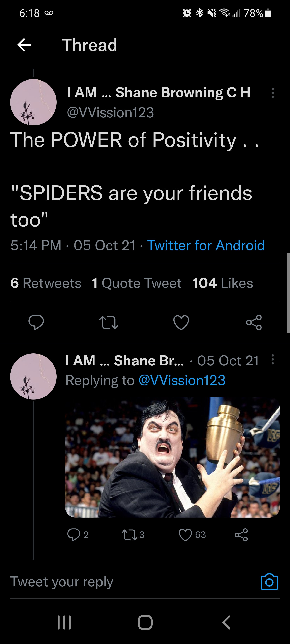
Task: Share the main tweet
Action: click(254, 322)
